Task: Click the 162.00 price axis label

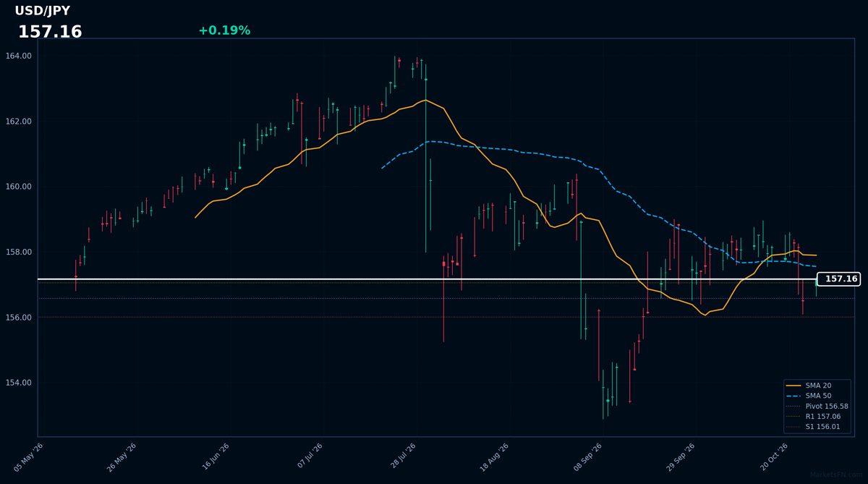Action: coord(19,121)
